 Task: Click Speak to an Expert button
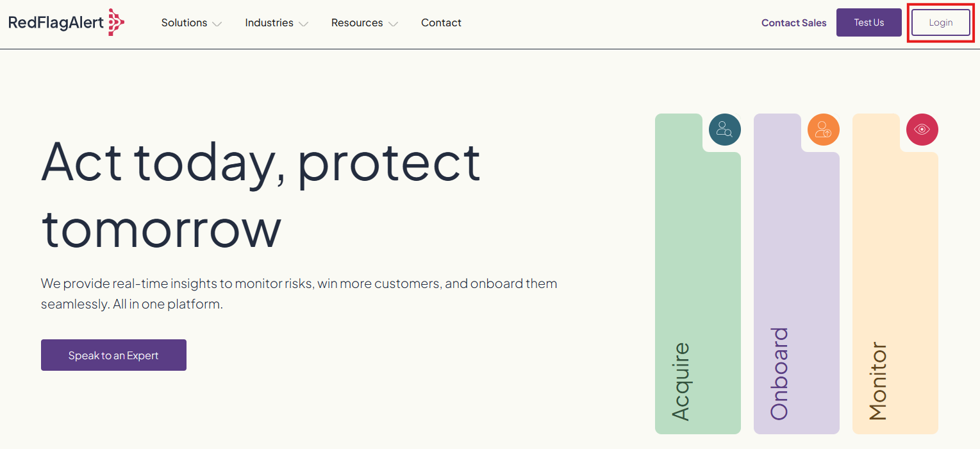113,355
